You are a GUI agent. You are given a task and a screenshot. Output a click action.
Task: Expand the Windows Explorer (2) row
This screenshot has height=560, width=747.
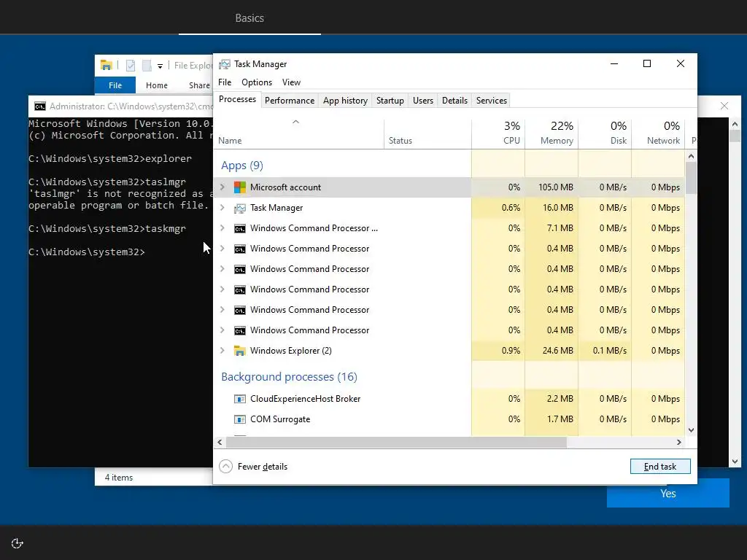click(x=222, y=351)
